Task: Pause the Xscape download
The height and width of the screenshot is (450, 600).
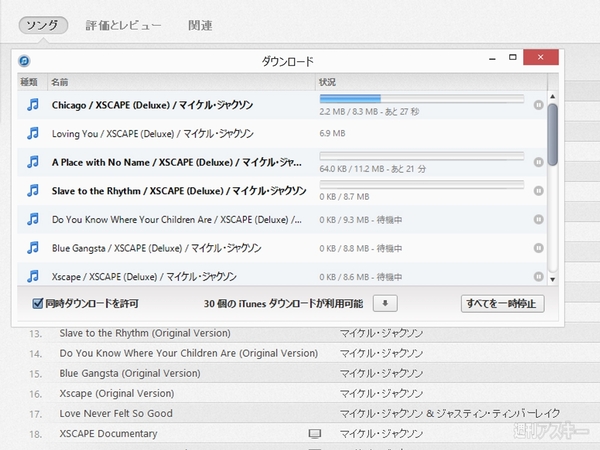Action: (x=538, y=276)
